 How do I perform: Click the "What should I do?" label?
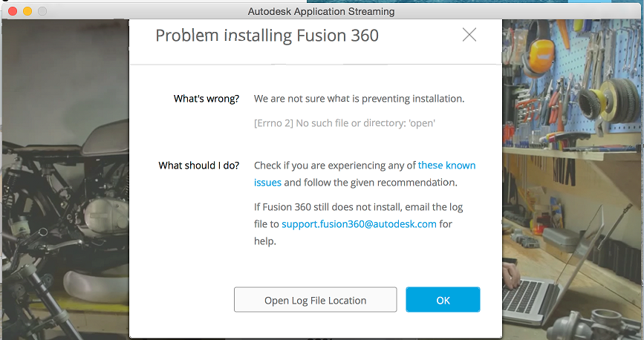coord(198,165)
